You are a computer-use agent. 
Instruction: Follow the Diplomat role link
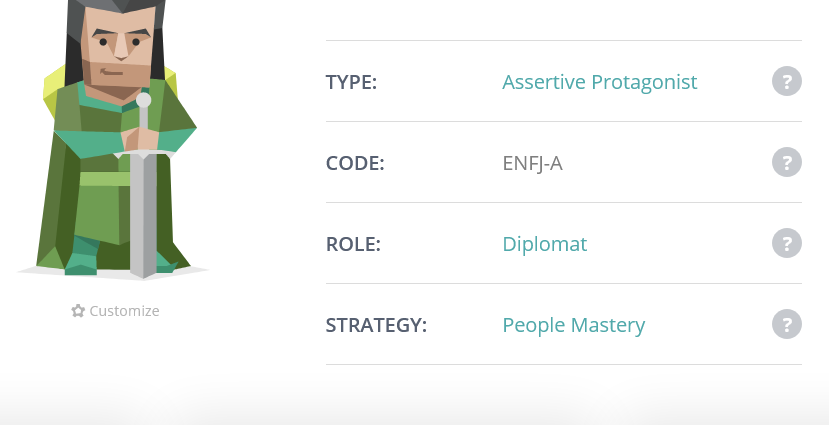pos(545,244)
